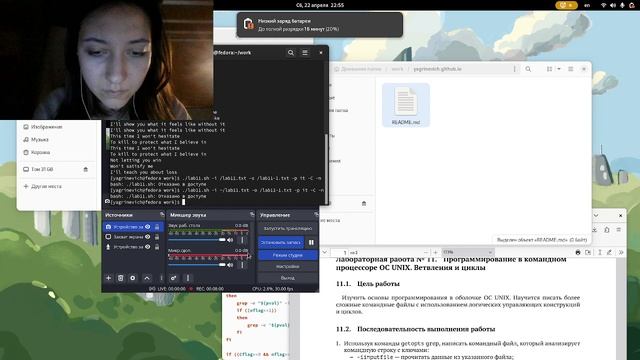
Task: Click Остановить запись in OBS
Action: coord(281,242)
